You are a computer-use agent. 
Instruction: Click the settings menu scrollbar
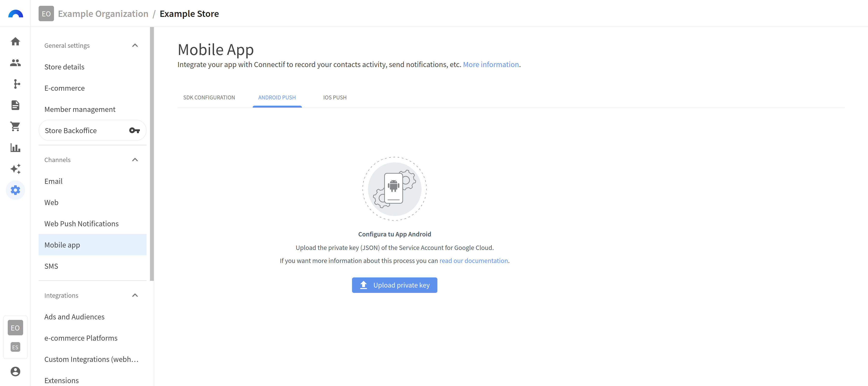click(152, 154)
